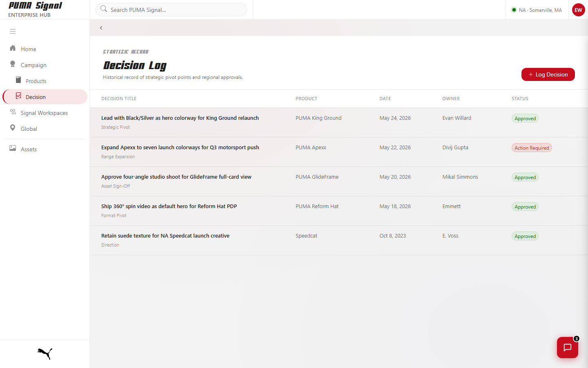Screen dimensions: 588x368
Task: Click Approved badge for GlideFrame row
Action: tap(525, 177)
